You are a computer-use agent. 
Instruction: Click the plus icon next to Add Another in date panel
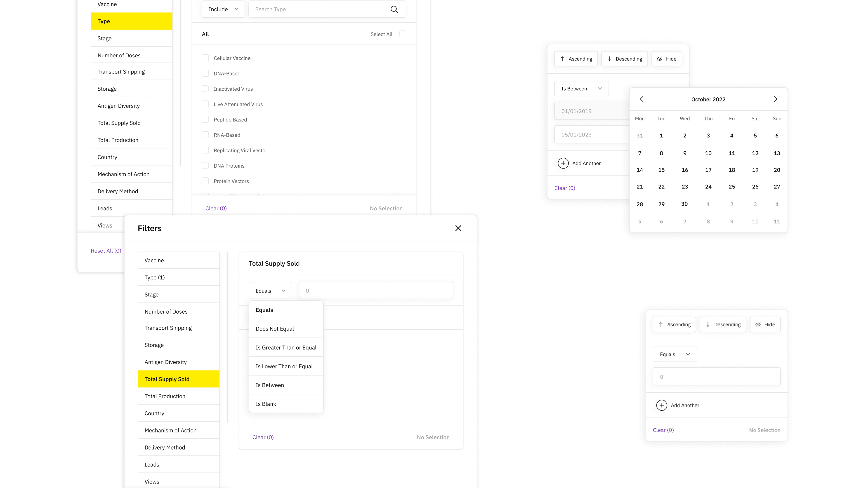[x=563, y=163]
